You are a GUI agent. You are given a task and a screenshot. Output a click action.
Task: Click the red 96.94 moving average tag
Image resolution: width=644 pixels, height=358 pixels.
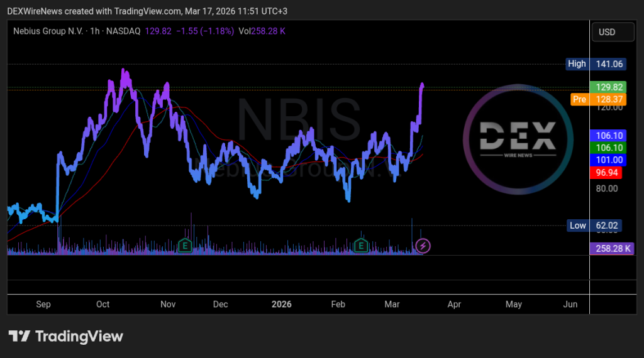[606, 173]
